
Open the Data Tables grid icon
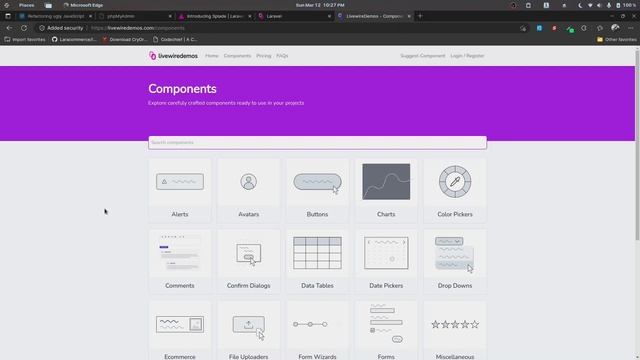coord(318,253)
